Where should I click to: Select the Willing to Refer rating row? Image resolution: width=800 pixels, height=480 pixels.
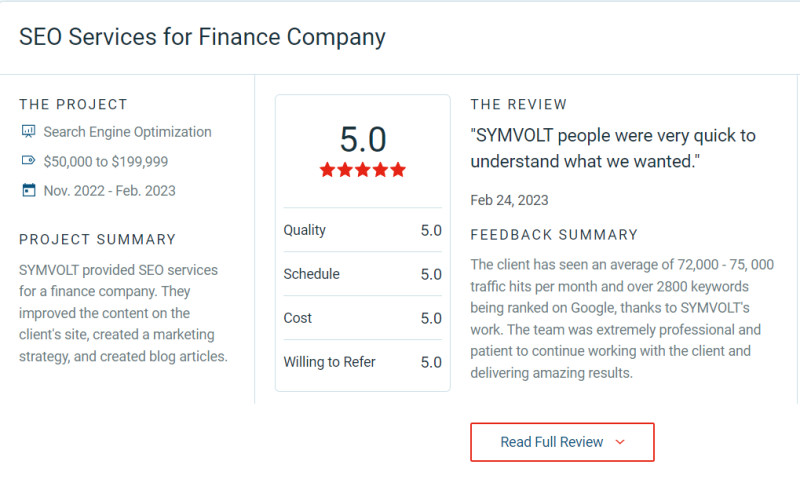tap(362, 362)
